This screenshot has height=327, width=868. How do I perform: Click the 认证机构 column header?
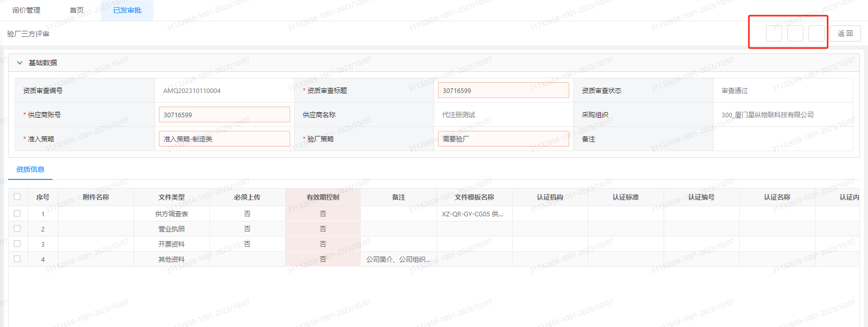[x=550, y=197]
